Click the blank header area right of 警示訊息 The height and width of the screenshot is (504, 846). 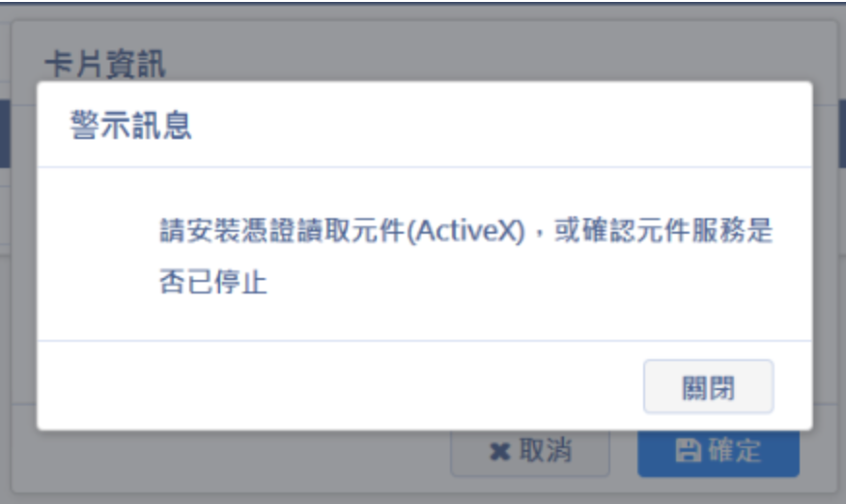(x=502, y=126)
